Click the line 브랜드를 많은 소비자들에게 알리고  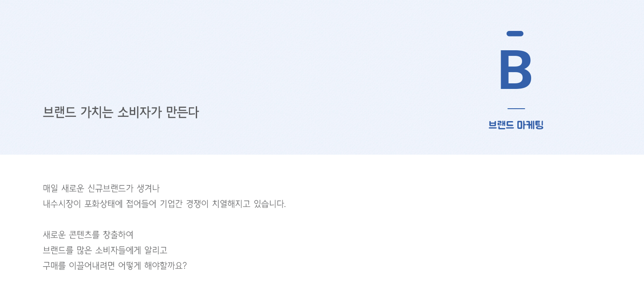[105, 250]
